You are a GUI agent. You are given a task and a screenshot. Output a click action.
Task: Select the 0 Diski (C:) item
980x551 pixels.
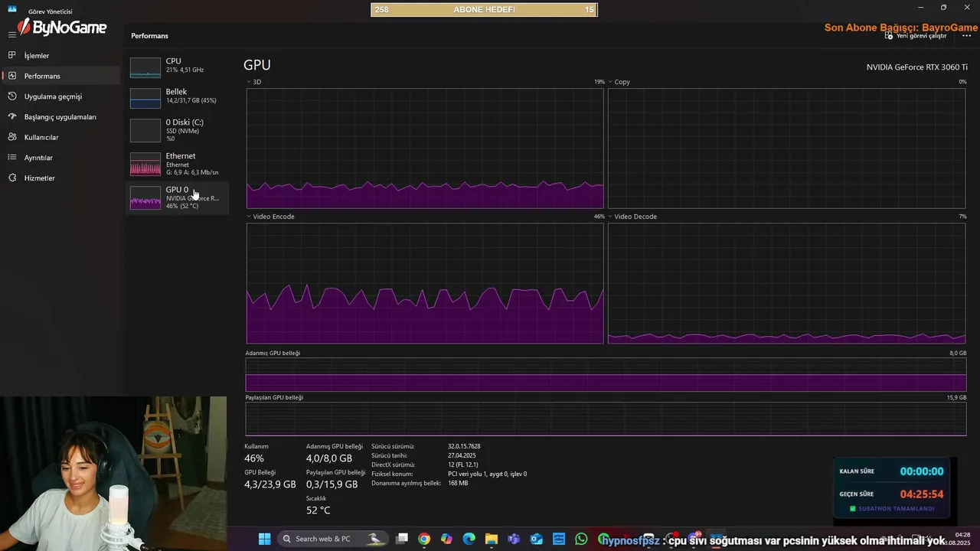tap(177, 129)
